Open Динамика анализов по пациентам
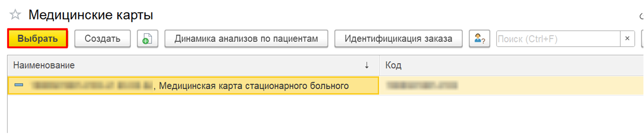 pos(246,39)
